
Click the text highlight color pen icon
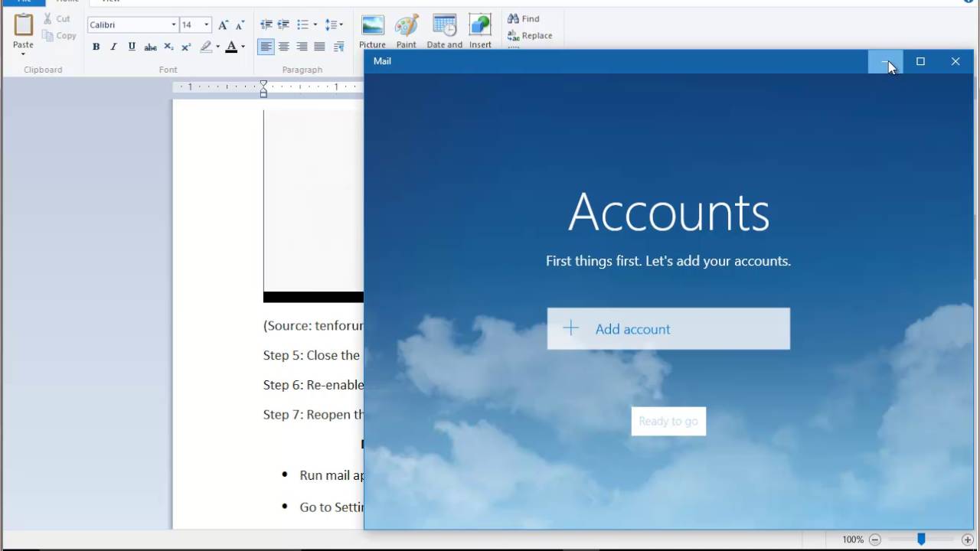tap(205, 47)
